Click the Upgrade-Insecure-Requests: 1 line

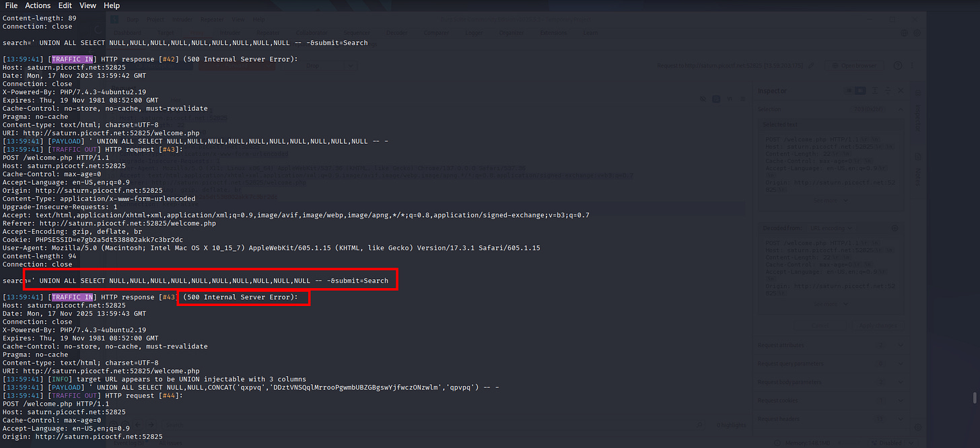click(59, 207)
